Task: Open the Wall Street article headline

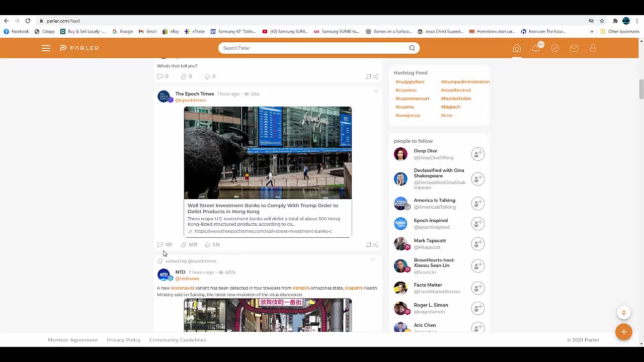Action: point(263,209)
